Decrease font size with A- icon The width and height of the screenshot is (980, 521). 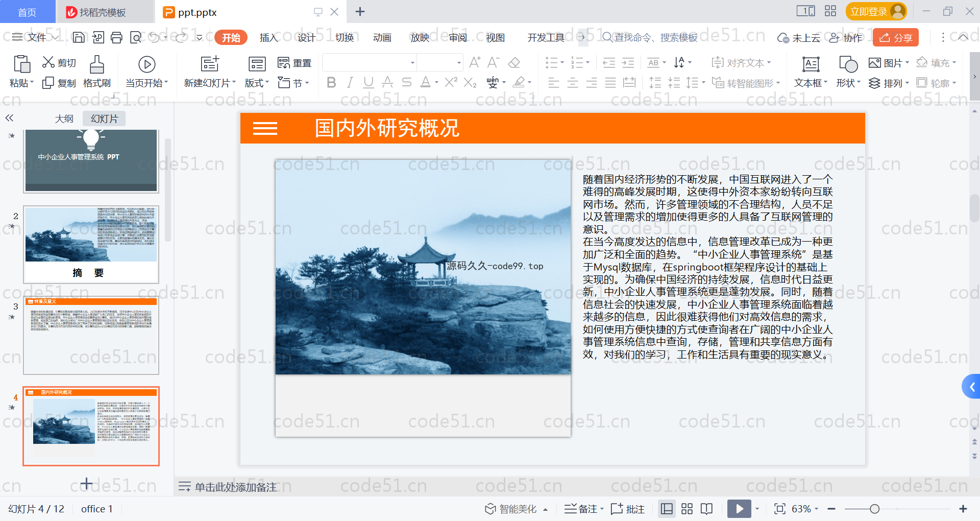[493, 63]
